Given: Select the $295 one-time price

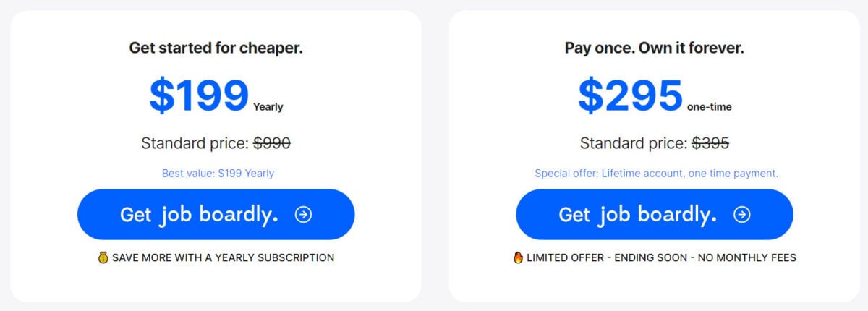Looking at the screenshot, I should coord(631,96).
